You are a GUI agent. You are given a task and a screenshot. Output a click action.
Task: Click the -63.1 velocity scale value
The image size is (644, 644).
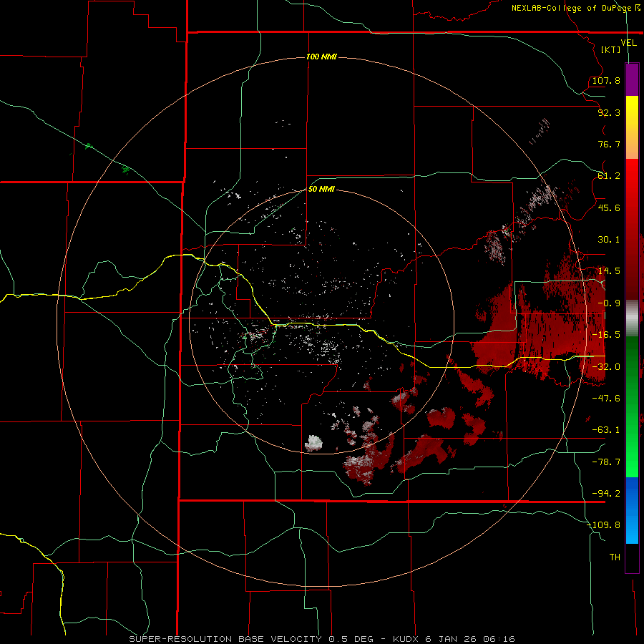pos(606,430)
